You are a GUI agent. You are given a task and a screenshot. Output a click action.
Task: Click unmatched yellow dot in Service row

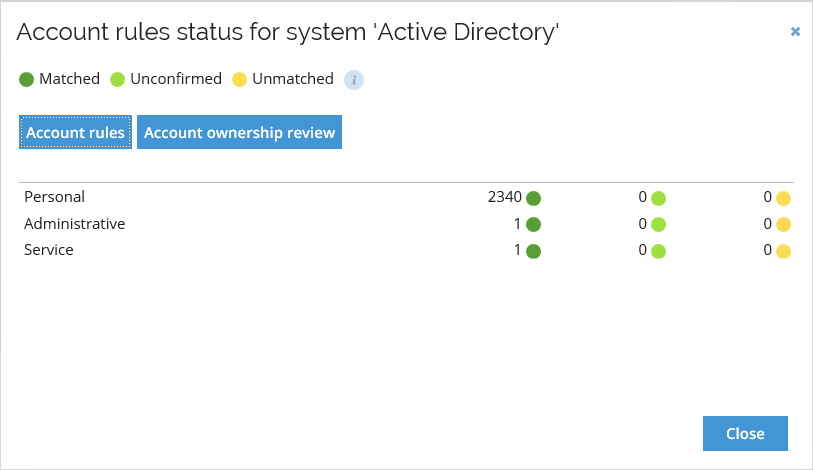(783, 251)
